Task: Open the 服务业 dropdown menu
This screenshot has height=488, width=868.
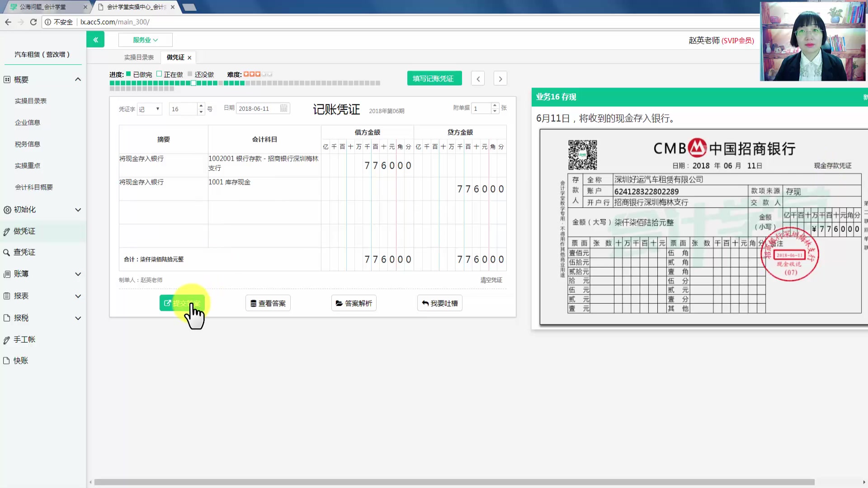Action: point(145,40)
